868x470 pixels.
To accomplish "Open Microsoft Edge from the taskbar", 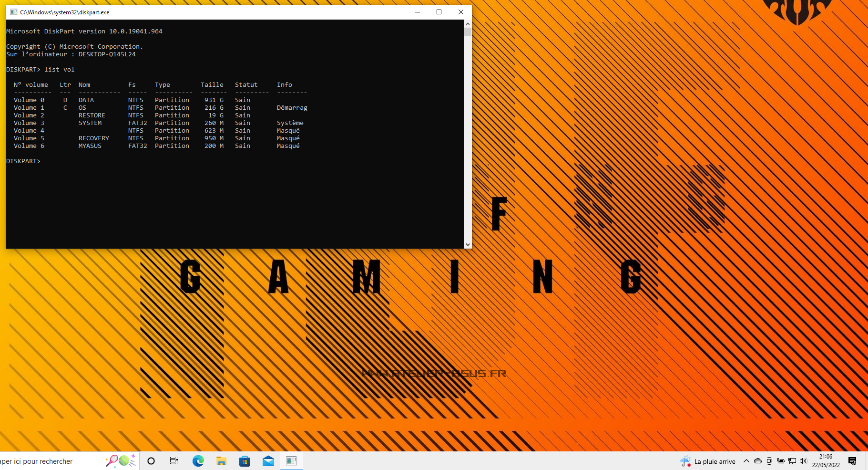I will [x=198, y=460].
